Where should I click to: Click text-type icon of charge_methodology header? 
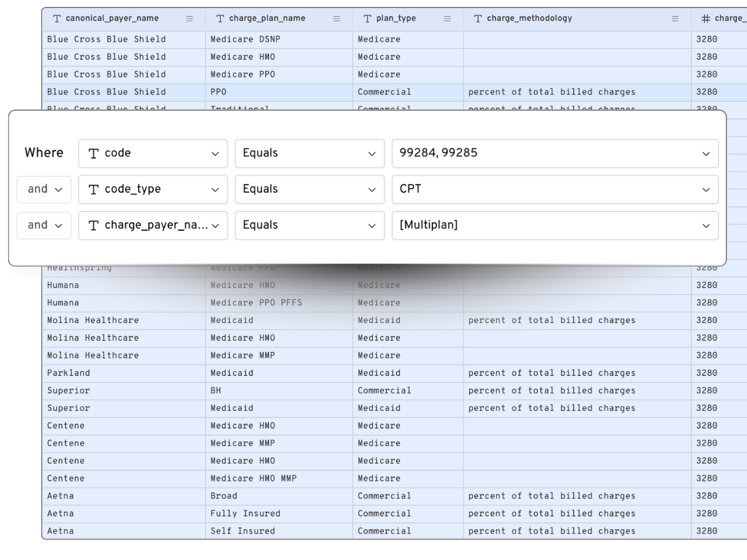pyautogui.click(x=478, y=19)
